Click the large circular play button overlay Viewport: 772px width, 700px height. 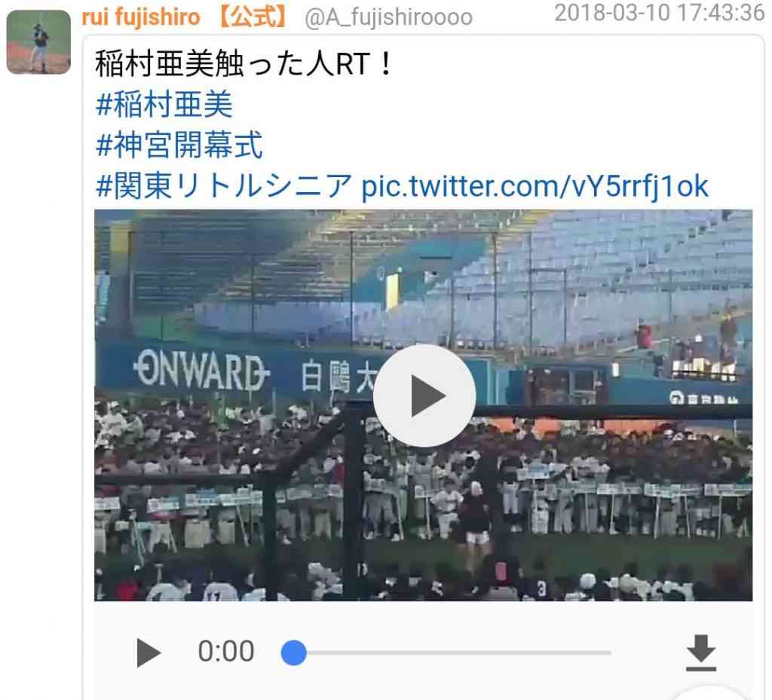pyautogui.click(x=424, y=396)
